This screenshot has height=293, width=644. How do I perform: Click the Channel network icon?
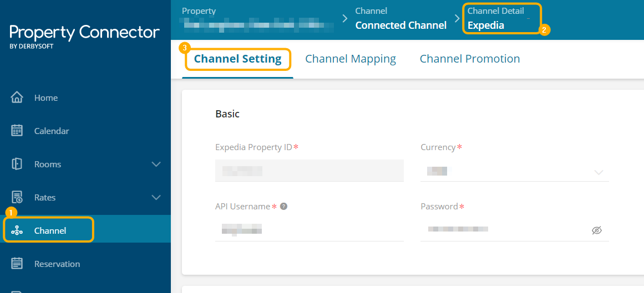pos(17,230)
